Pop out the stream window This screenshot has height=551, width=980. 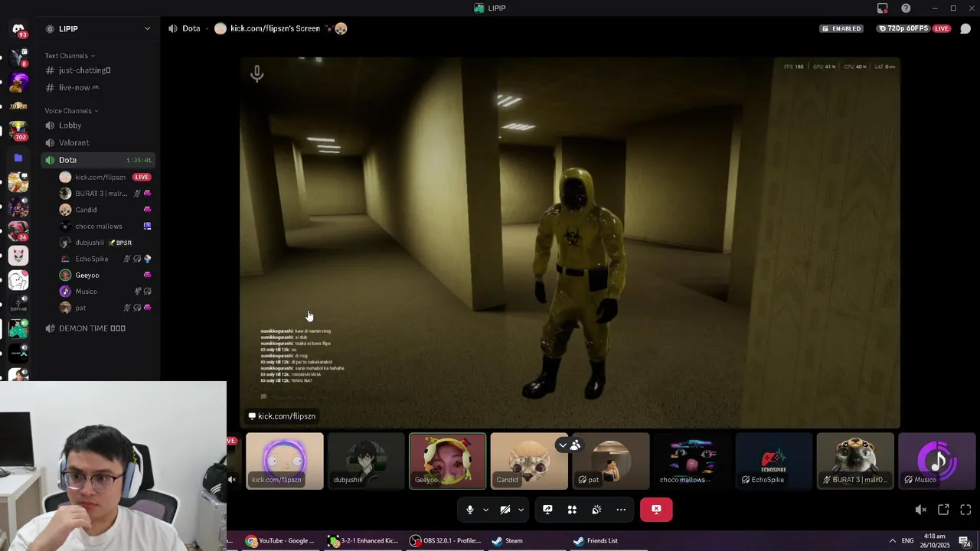(943, 510)
